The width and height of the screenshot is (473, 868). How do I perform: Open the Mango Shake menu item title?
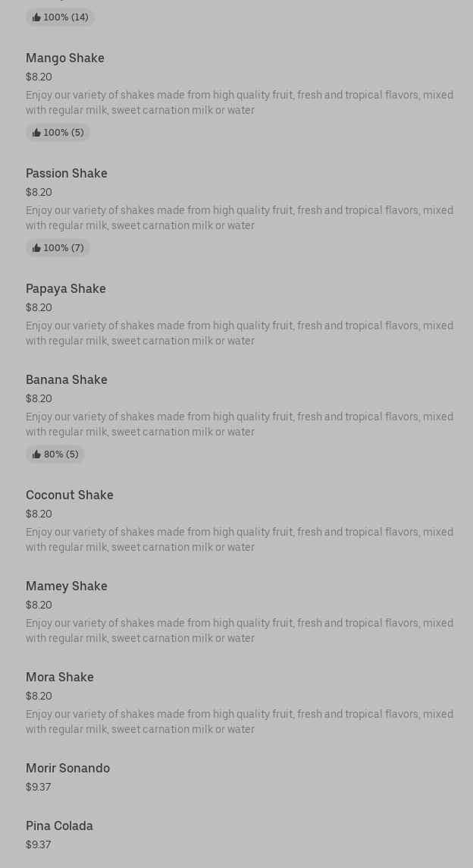[x=65, y=58]
